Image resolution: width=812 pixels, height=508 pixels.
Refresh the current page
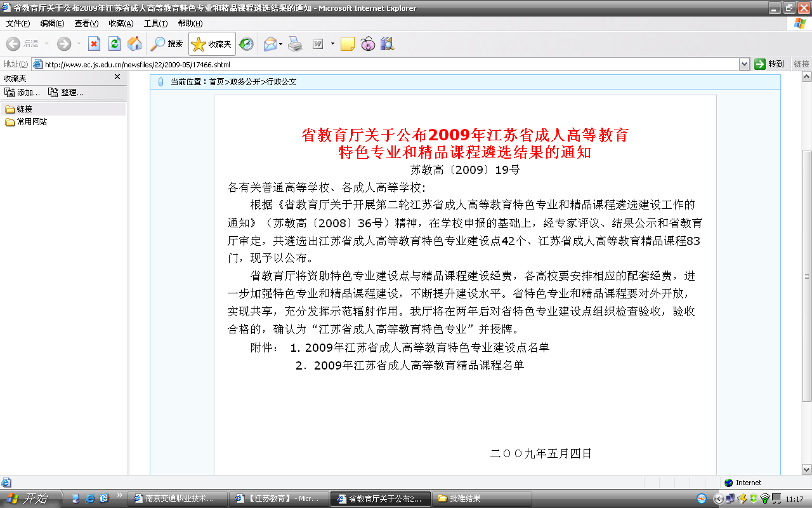[x=114, y=44]
